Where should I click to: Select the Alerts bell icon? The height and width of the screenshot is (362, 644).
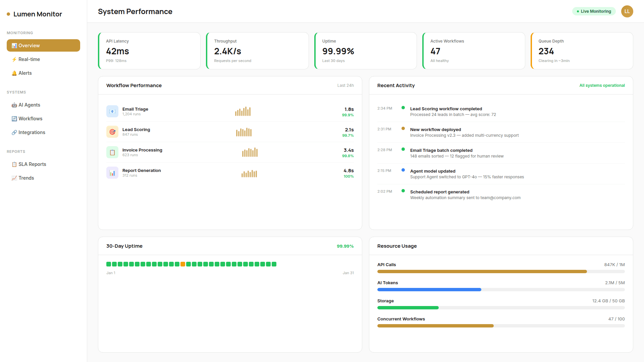(14, 73)
